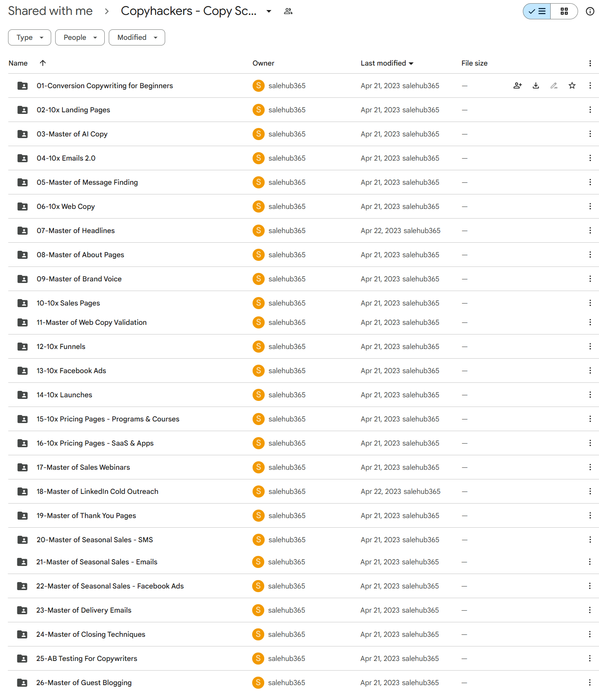599x700 pixels.
Task: Open more actions for 22-Master of Seasonal Sales - Facebook Ads
Action: click(590, 586)
